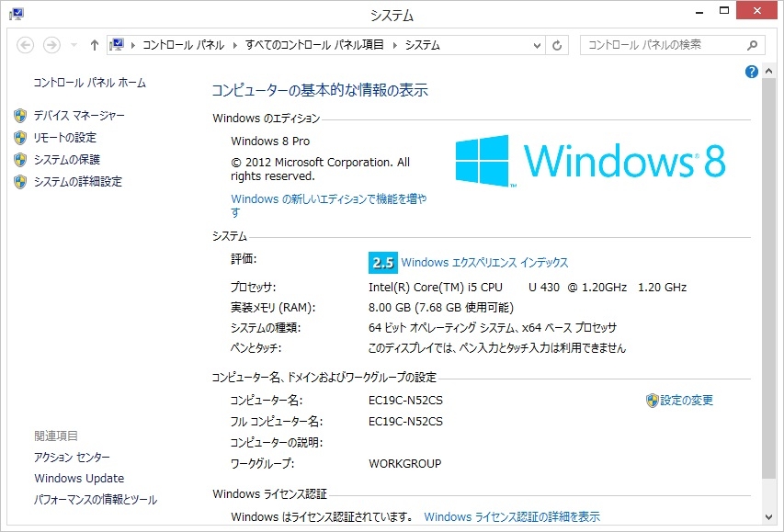Click the Windows 8 logo image
Screen dimensions: 784x532
590,161
